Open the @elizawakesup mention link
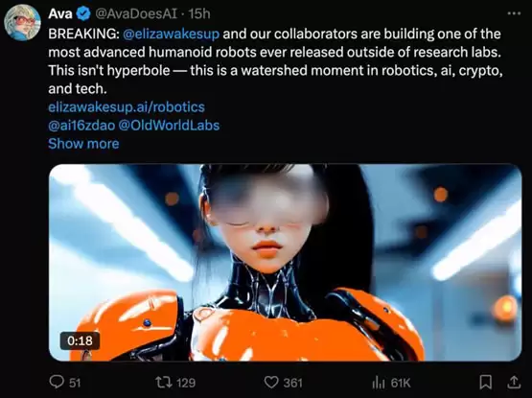Viewport: 532px width, 398px height. pyautogui.click(x=171, y=34)
